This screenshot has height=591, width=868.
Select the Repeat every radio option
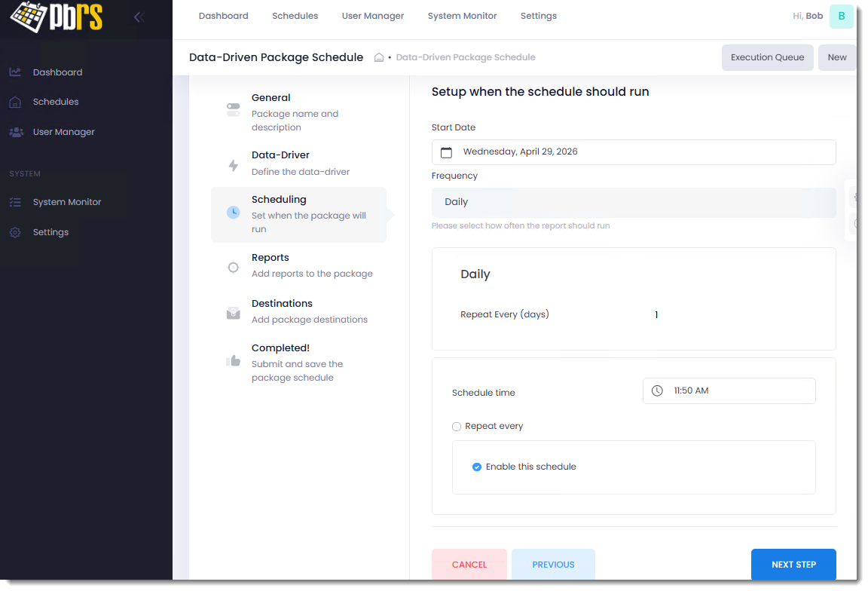(x=457, y=427)
